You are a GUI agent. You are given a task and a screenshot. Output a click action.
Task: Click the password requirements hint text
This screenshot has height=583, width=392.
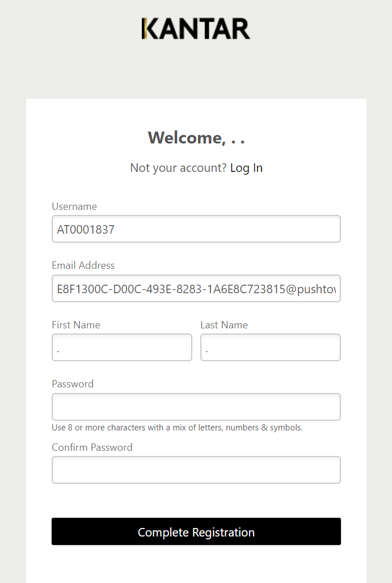click(177, 428)
